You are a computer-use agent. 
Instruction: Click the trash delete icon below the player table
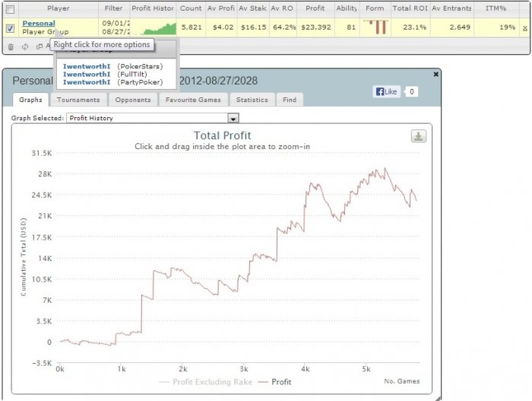point(11,47)
